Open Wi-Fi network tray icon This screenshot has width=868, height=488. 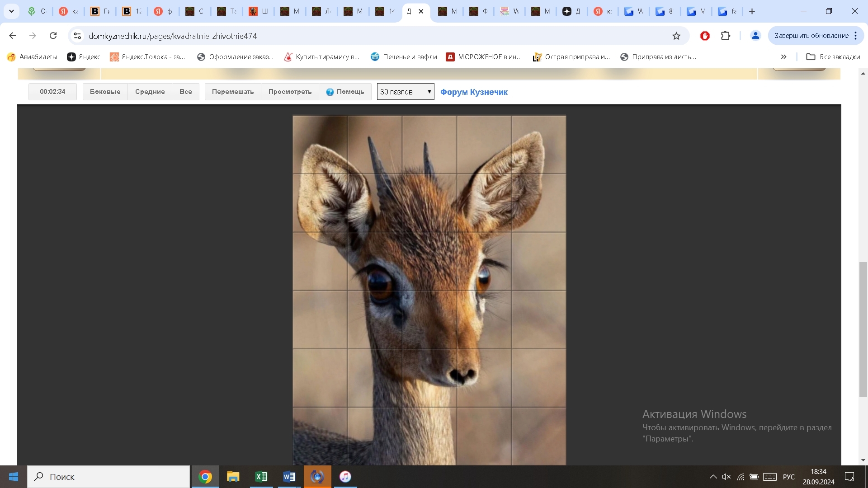click(x=741, y=477)
